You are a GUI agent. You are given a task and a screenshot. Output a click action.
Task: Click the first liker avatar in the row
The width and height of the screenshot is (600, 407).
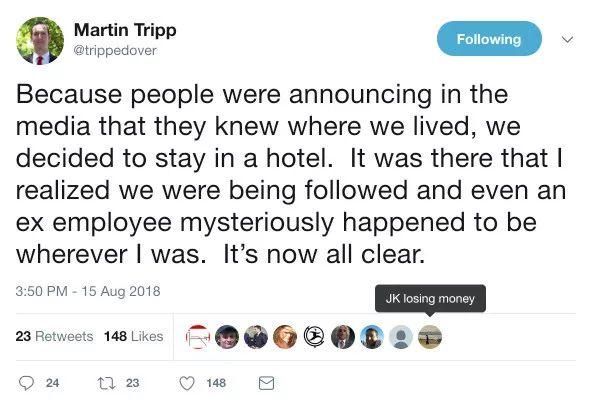tap(198, 337)
